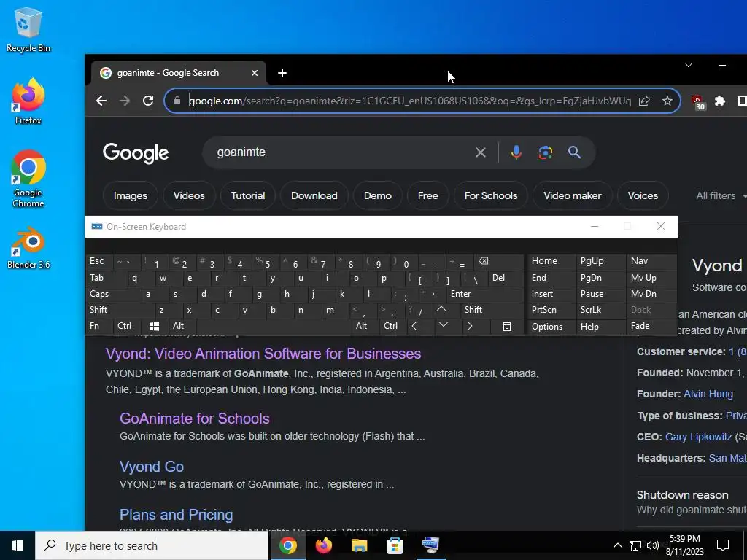This screenshot has height=560, width=747.
Task: Go back in Chrome with the back arrow
Action: point(101,101)
